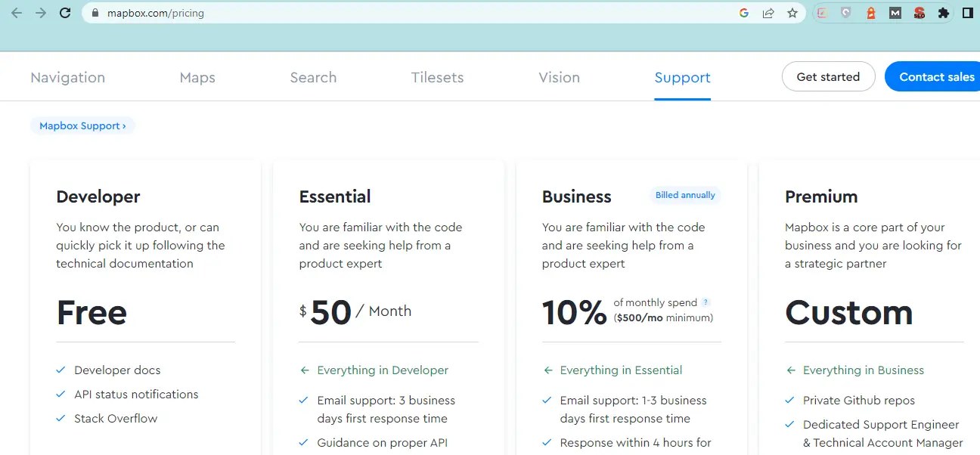This screenshot has width=980, height=455.
Task: Click the SEO extension icon
Action: pyautogui.click(x=918, y=13)
